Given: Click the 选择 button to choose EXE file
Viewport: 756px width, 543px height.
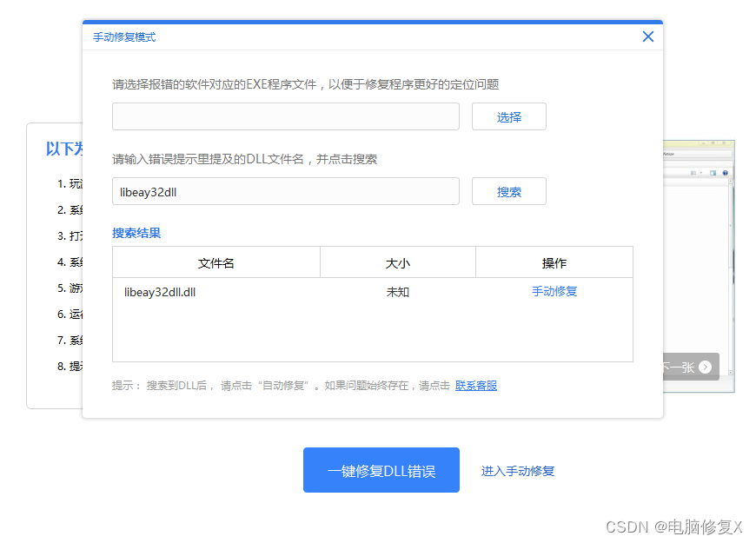Looking at the screenshot, I should 508,116.
